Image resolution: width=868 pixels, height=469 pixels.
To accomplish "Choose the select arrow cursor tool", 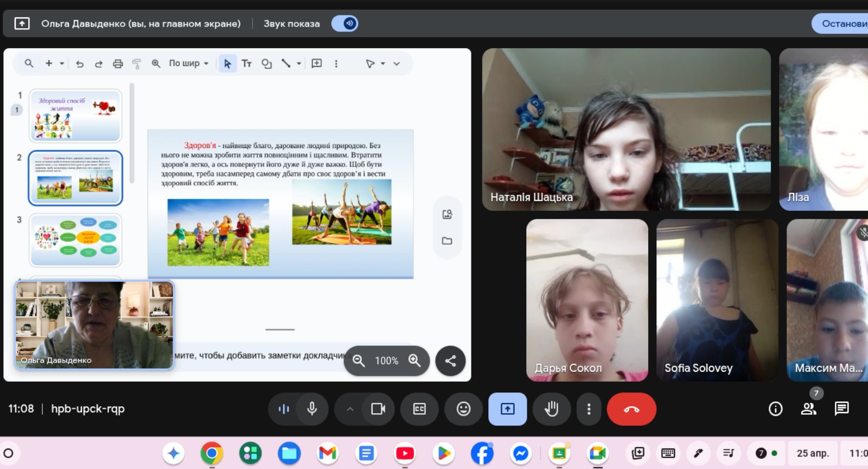I will point(227,64).
